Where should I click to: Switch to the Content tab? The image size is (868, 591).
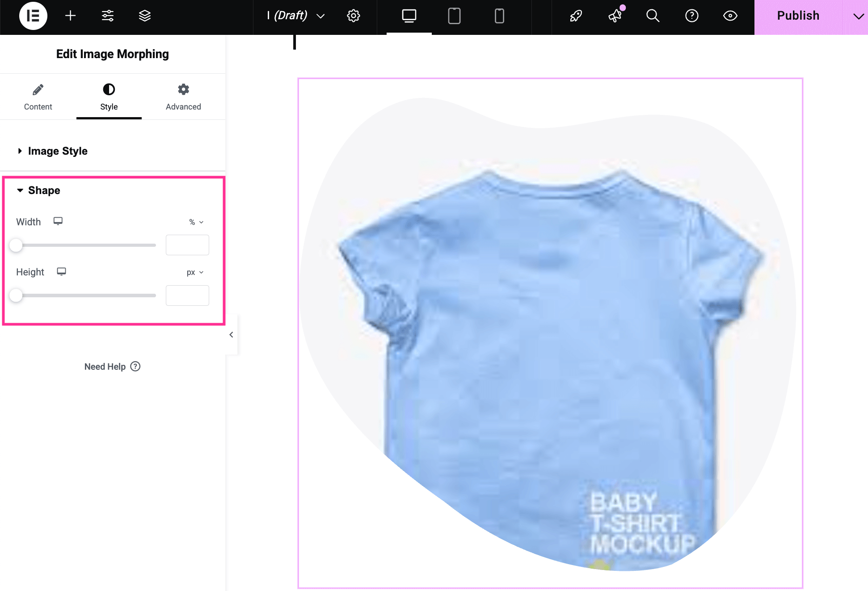point(38,97)
